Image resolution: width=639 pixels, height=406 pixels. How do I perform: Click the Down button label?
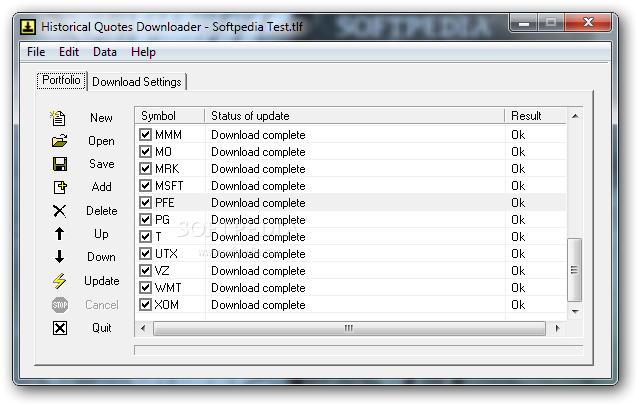[101, 257]
